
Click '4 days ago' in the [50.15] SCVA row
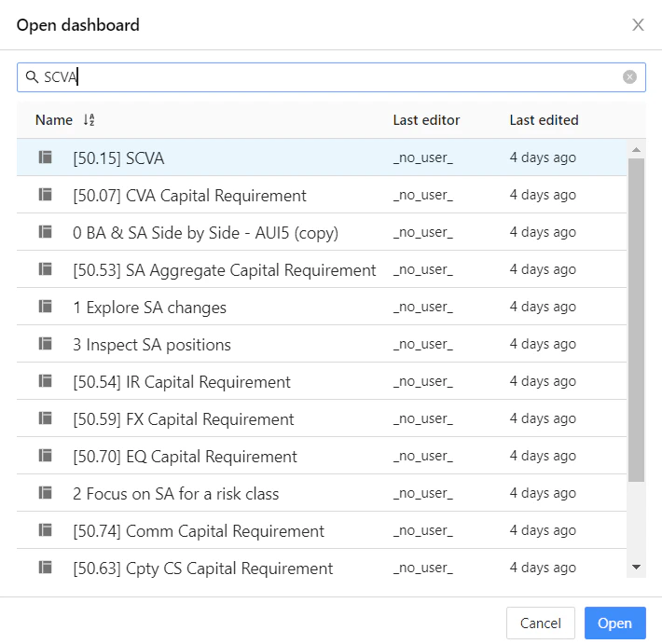point(543,158)
